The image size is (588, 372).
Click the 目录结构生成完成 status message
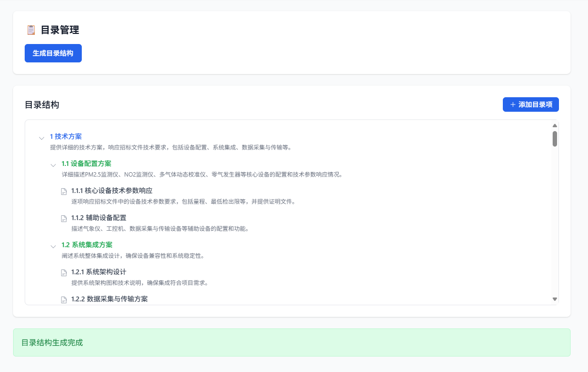(292, 342)
